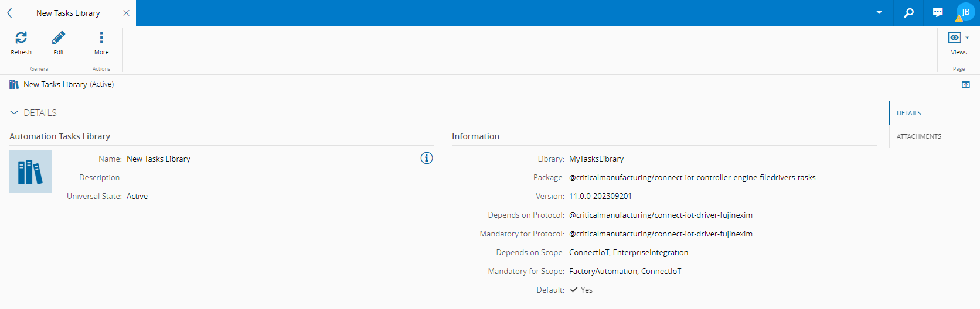The height and width of the screenshot is (309, 980).
Task: Go back using the left chevron arrow
Action: [x=9, y=13]
